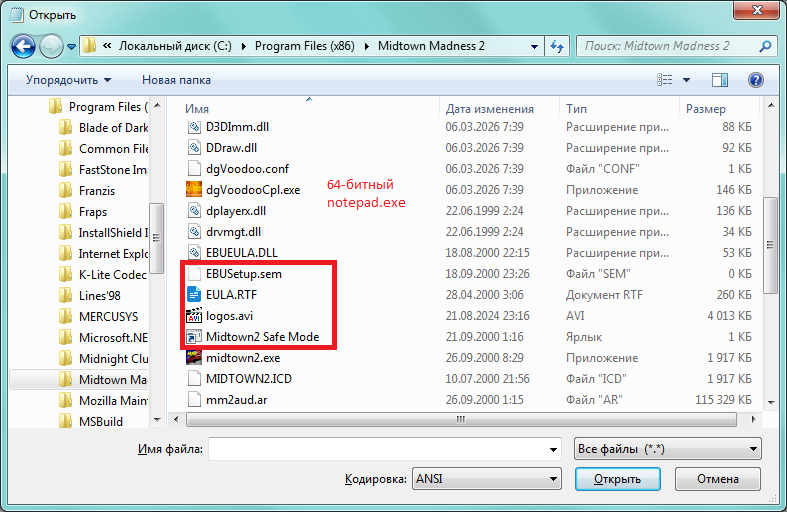This screenshot has height=512, width=787.
Task: Select the Program Files parent folder in tree
Action: 98,107
